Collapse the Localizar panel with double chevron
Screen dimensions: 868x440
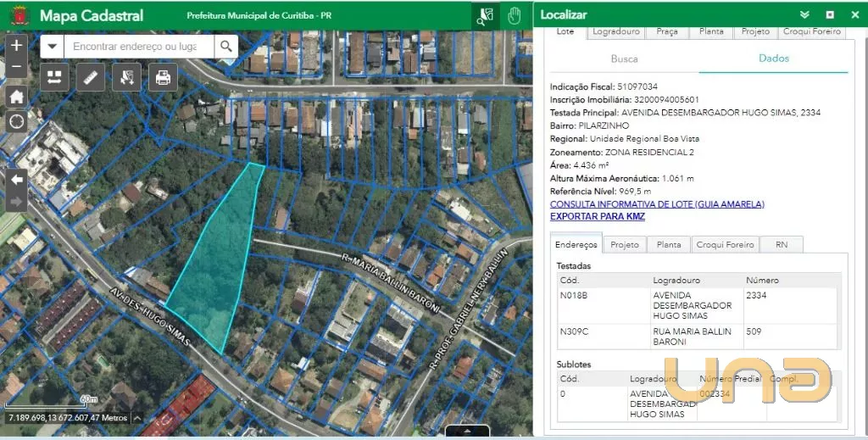[804, 14]
